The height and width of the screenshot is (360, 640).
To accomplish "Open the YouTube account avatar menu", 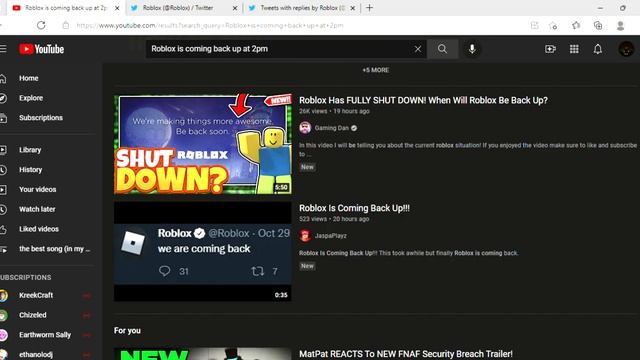I will coord(626,49).
